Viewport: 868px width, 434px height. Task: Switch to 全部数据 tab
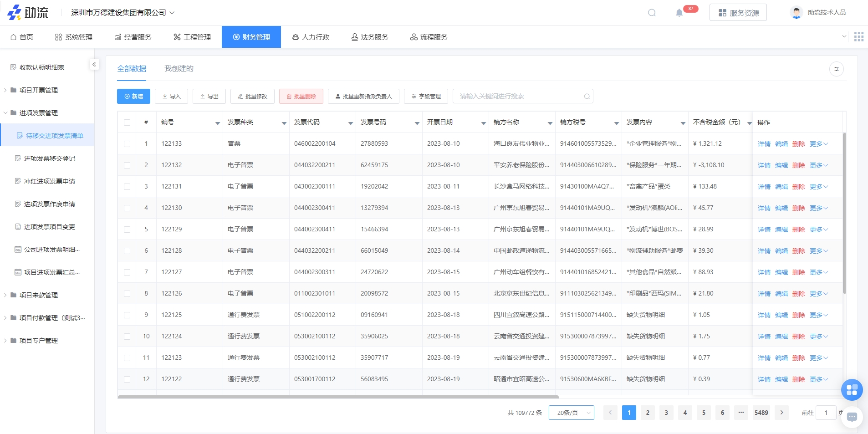point(132,68)
